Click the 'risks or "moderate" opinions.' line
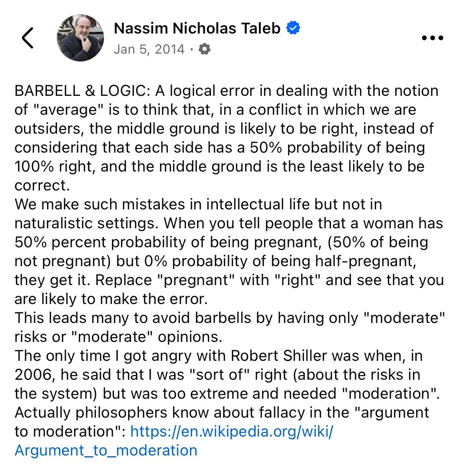The width and height of the screenshot is (461, 476). tap(119, 337)
